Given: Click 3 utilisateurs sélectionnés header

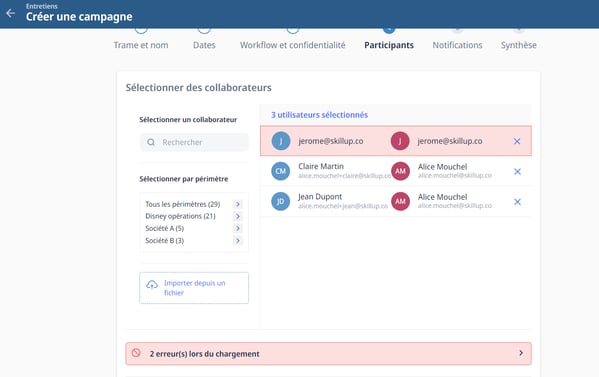Looking at the screenshot, I should click(x=319, y=115).
